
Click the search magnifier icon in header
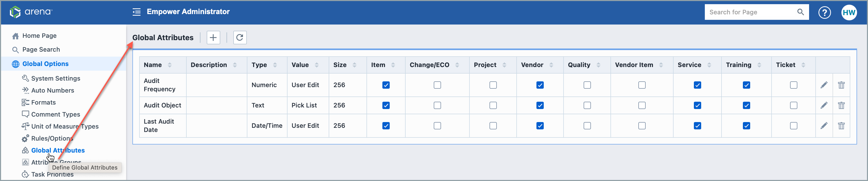click(x=800, y=12)
